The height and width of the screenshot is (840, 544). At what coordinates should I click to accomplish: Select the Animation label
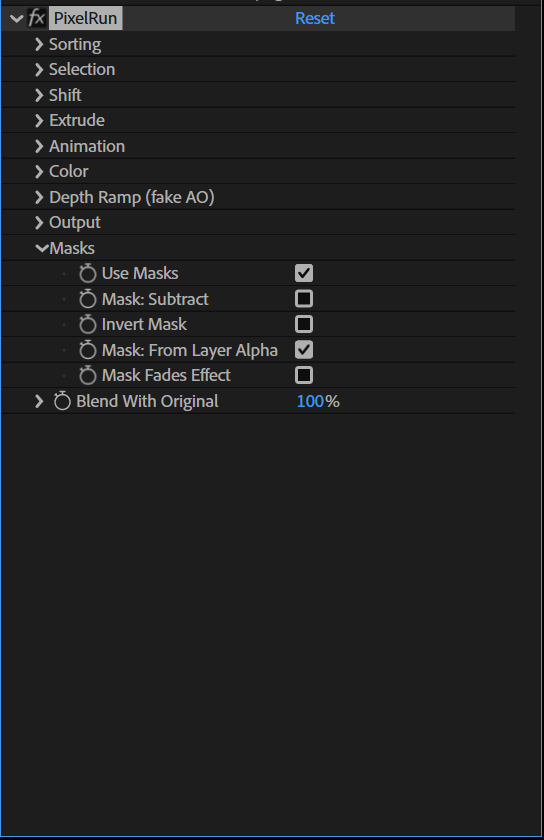pyautogui.click(x=87, y=146)
